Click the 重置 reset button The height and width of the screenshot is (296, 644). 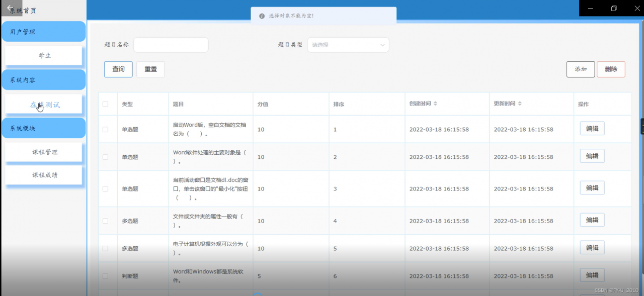coord(150,69)
